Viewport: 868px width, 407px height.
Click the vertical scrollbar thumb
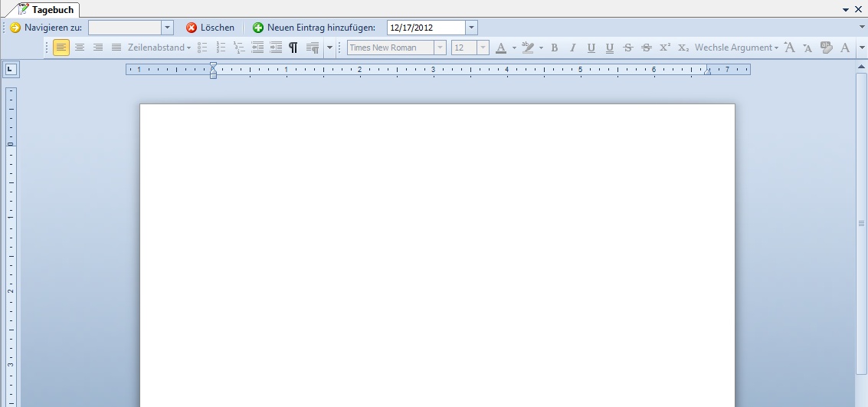tap(861, 224)
